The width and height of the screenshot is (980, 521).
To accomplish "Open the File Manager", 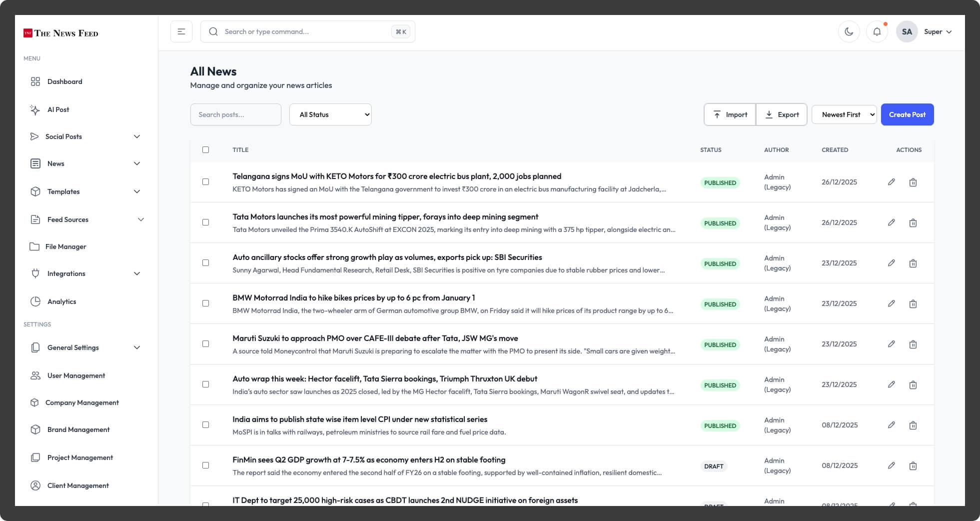I will pos(65,246).
